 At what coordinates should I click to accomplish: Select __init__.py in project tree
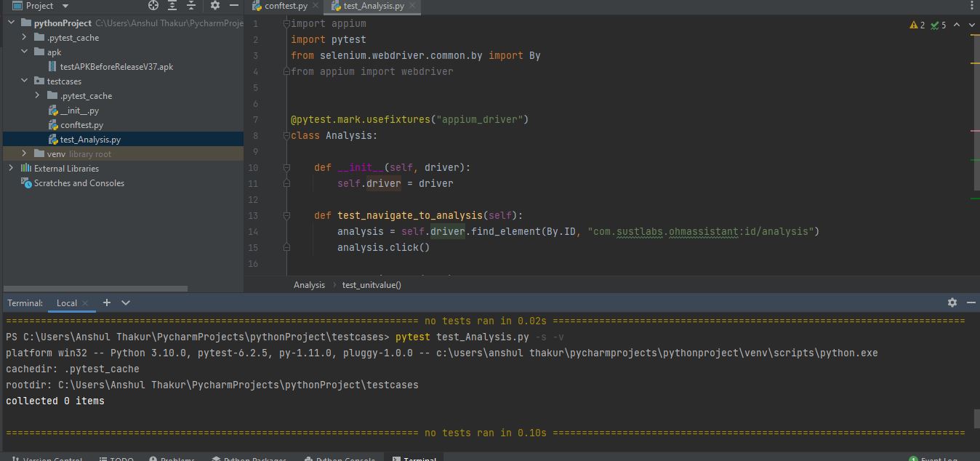tap(79, 111)
